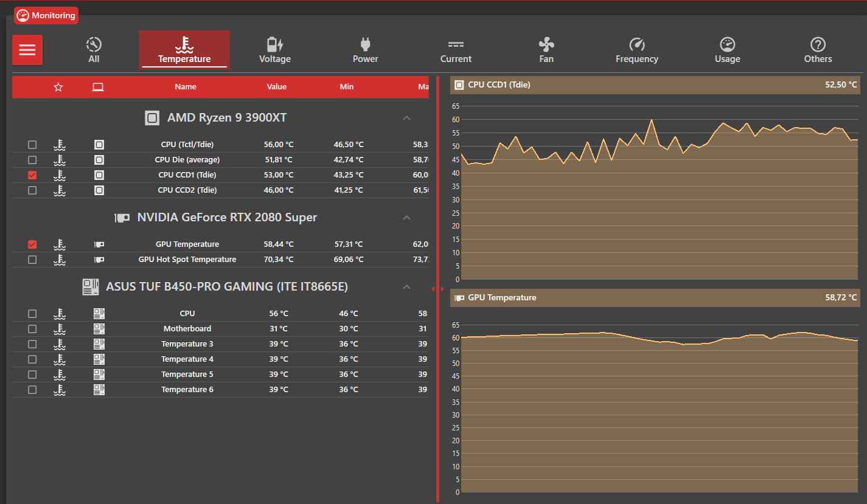Select the Temperature tab
867x504 pixels.
coord(184,50)
